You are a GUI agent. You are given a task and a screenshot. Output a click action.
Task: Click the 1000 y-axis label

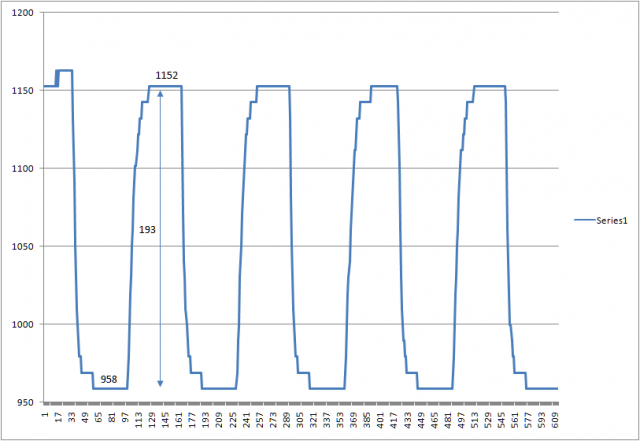point(22,324)
